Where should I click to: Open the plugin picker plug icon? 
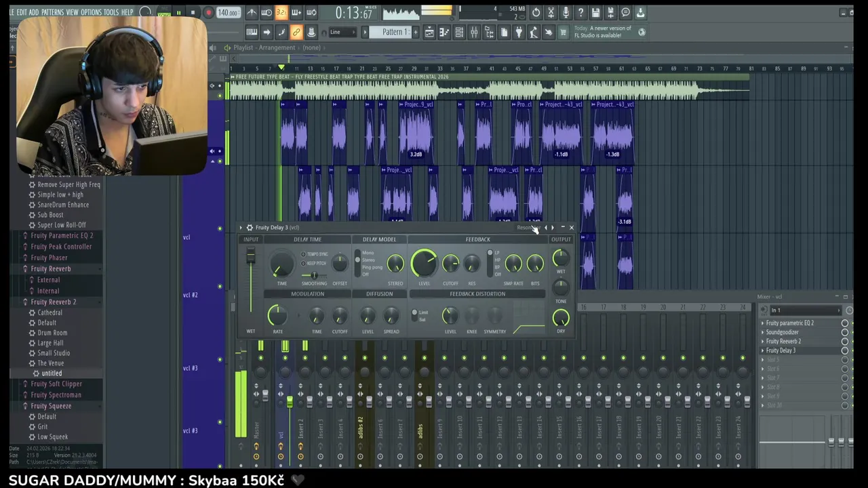point(519,32)
